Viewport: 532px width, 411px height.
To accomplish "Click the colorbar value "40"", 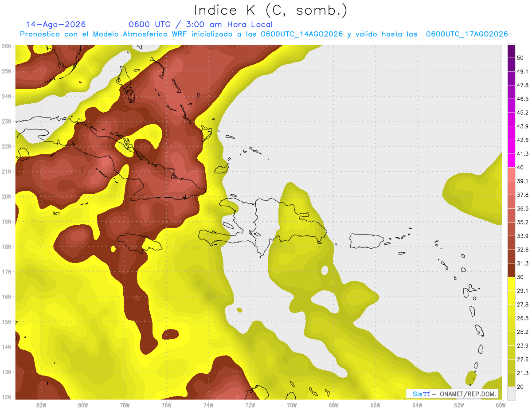I will point(520,167).
